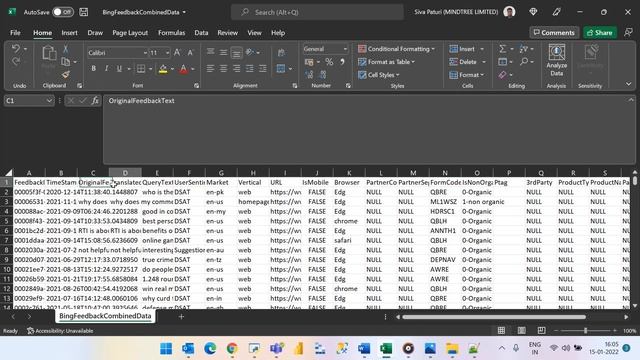Viewport: 640px width, 360px height.
Task: Click the Fill Color bucket icon
Action: pyautogui.click(x=163, y=69)
